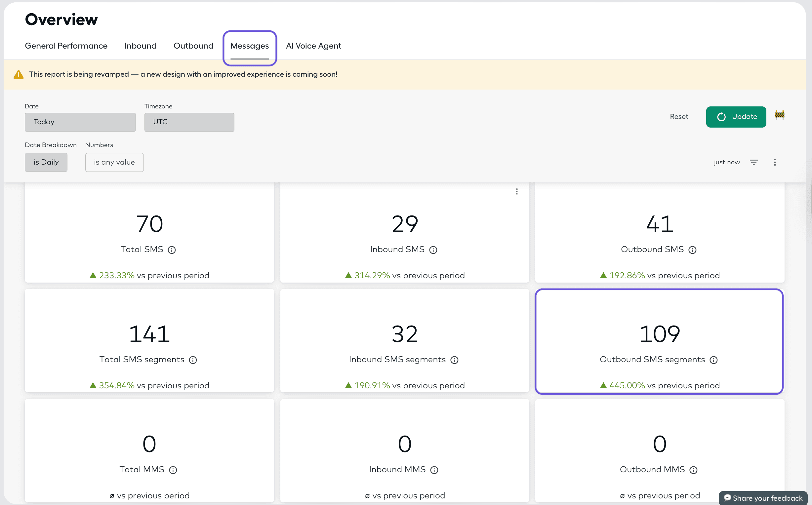The height and width of the screenshot is (505, 812).
Task: Click info icon for Total SMS segments
Action: coord(193,360)
